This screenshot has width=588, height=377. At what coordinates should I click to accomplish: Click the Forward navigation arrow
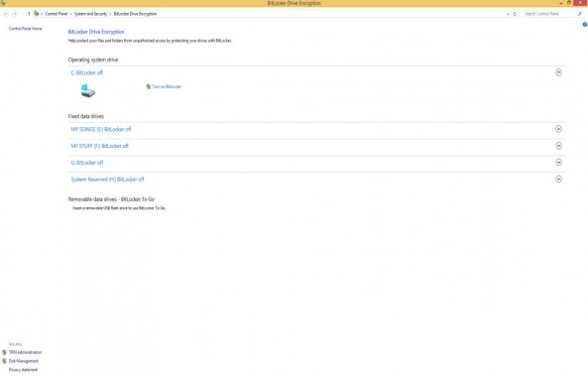[x=15, y=14]
